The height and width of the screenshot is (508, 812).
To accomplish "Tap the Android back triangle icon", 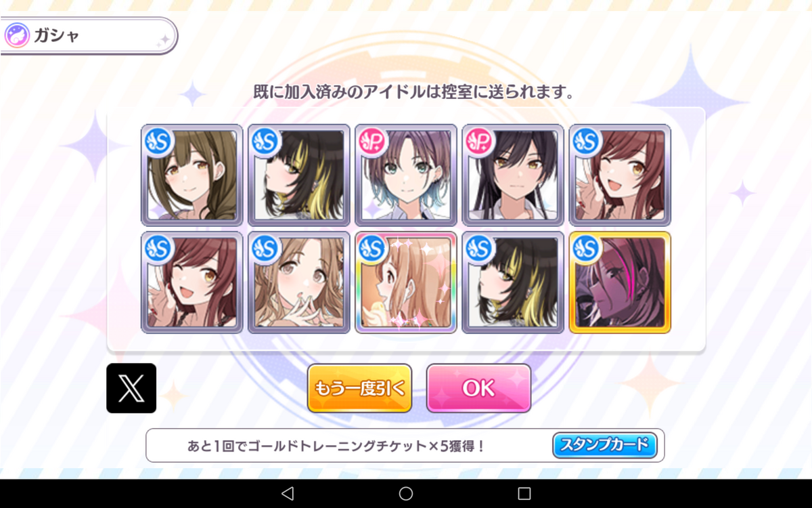I will (287, 493).
